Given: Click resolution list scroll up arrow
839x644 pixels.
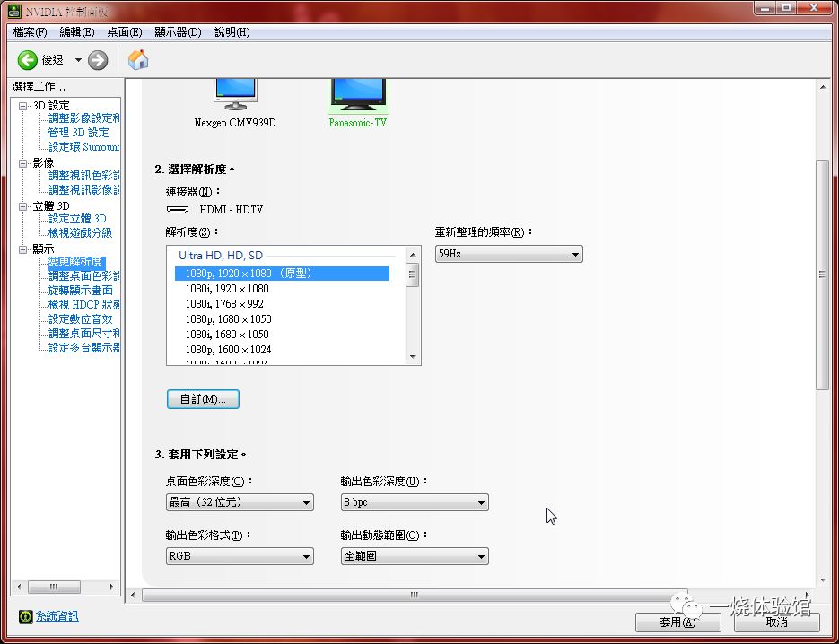Looking at the screenshot, I should (x=413, y=255).
